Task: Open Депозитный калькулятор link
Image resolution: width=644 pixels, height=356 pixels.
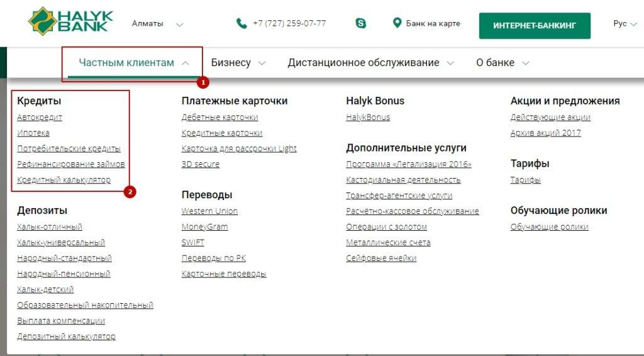Action: [x=67, y=337]
